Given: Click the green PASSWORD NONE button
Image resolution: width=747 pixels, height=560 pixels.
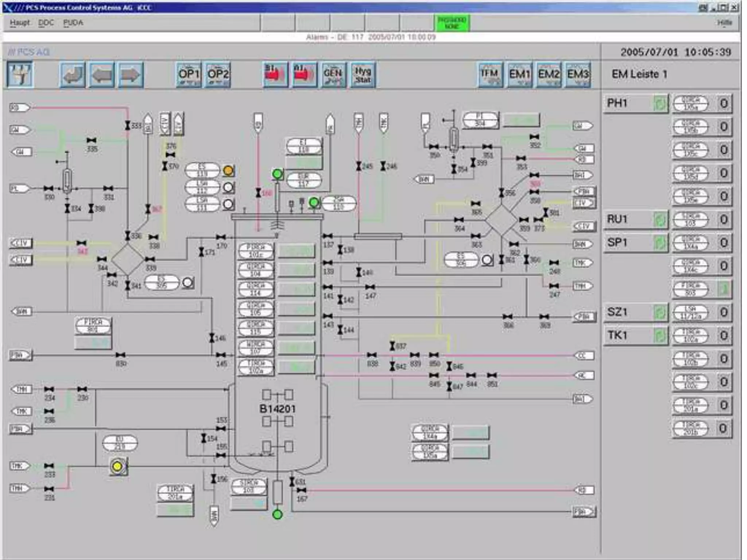Looking at the screenshot, I should pyautogui.click(x=452, y=23).
